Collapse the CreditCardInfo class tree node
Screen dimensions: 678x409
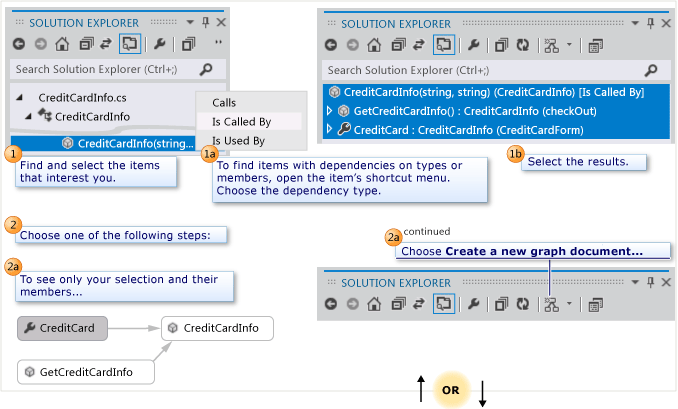(x=28, y=116)
